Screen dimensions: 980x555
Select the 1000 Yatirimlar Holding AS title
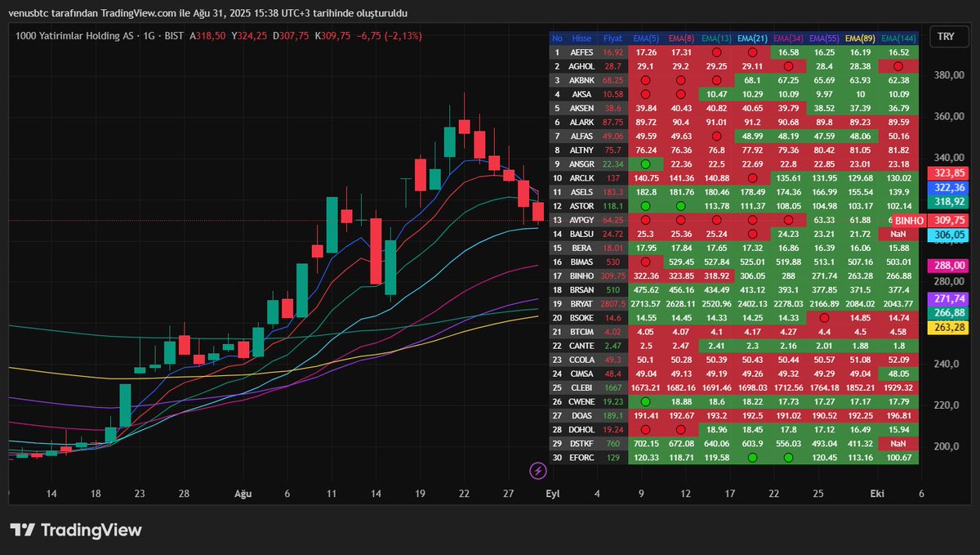pyautogui.click(x=74, y=36)
